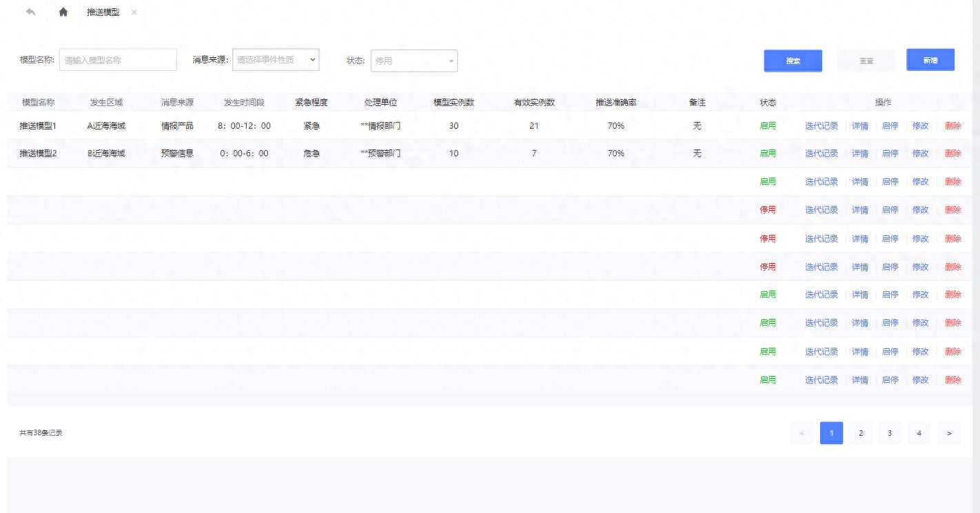
Task: Click the 紧急 urgency cell
Action: [312, 126]
